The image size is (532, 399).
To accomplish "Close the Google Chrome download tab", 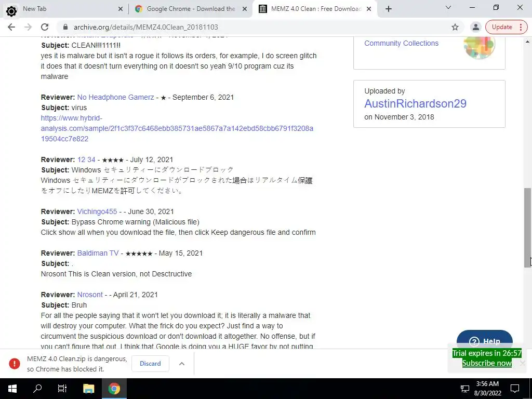I will [245, 9].
